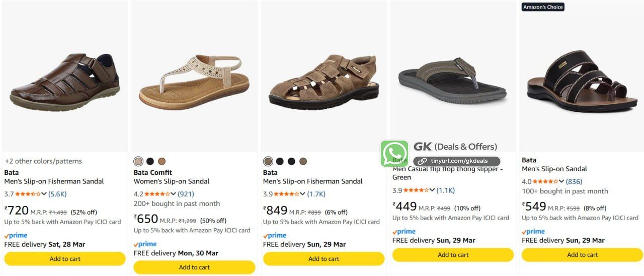Expand the 3.7 rating dropdown chevron
Screen dimensions: 644x276
tap(44, 194)
